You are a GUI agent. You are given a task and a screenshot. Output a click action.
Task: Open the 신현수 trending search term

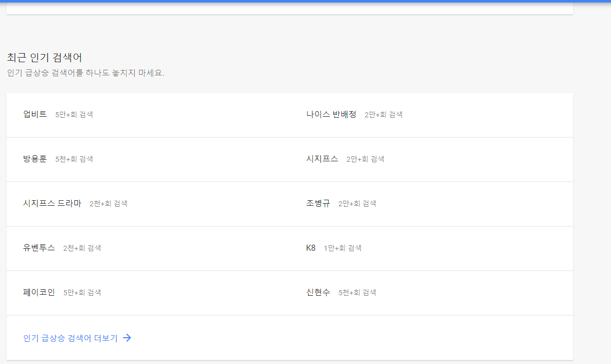click(x=318, y=292)
